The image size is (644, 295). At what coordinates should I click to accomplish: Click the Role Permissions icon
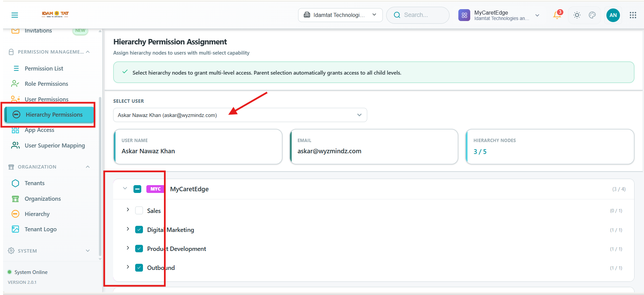point(15,84)
